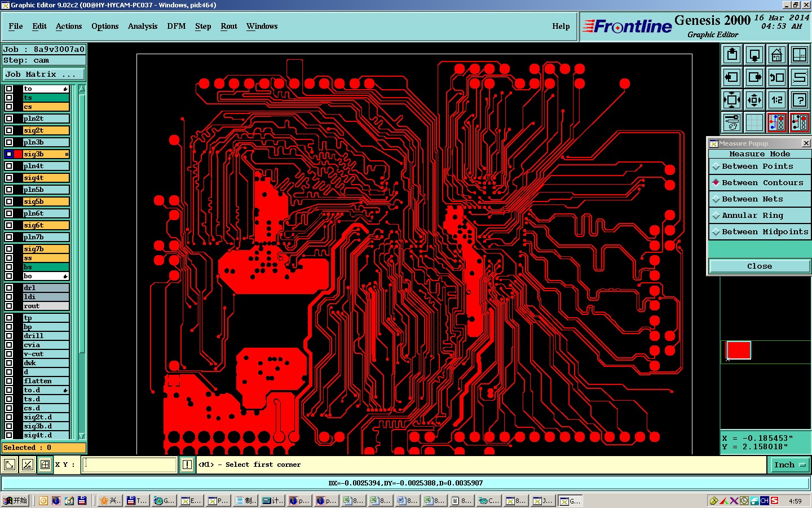This screenshot has height=508, width=812.
Task: Open the Step menu
Action: point(203,27)
